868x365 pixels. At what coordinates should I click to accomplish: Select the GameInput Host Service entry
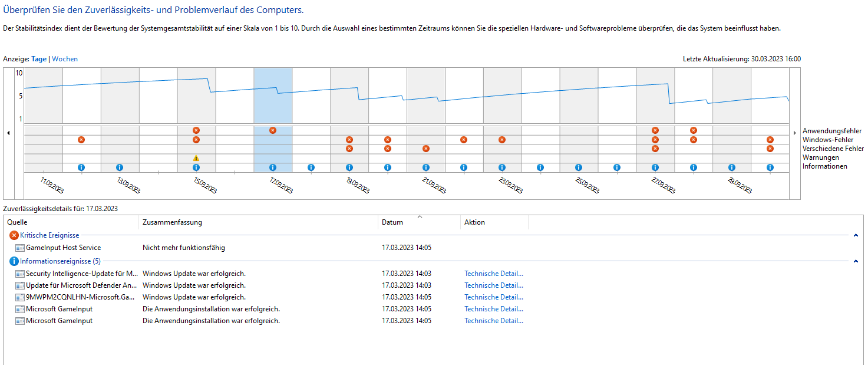[63, 248]
